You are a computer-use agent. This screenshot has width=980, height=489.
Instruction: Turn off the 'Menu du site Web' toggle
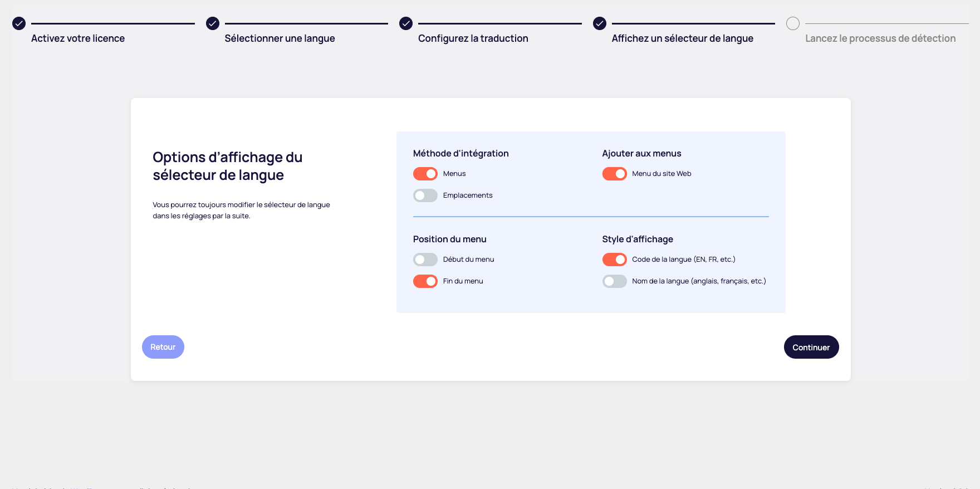(x=614, y=174)
